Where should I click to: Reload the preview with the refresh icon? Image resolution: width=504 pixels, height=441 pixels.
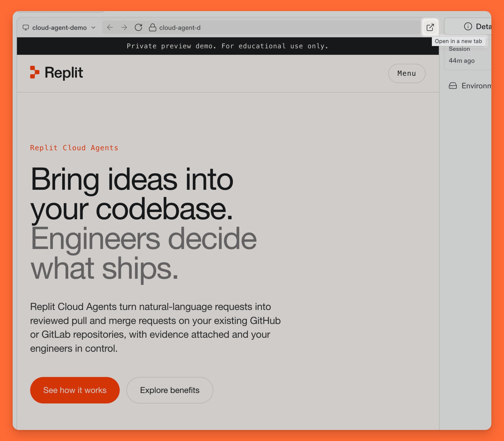(138, 27)
